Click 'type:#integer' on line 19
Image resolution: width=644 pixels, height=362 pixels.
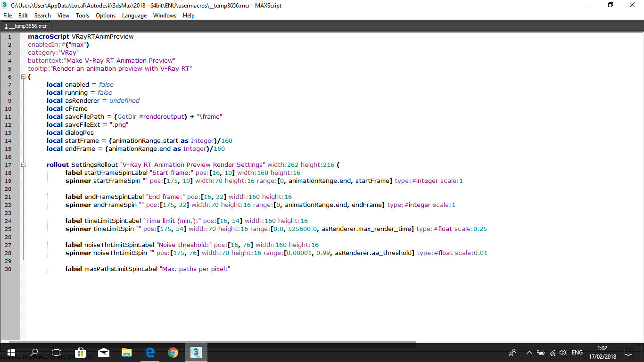(416, 181)
